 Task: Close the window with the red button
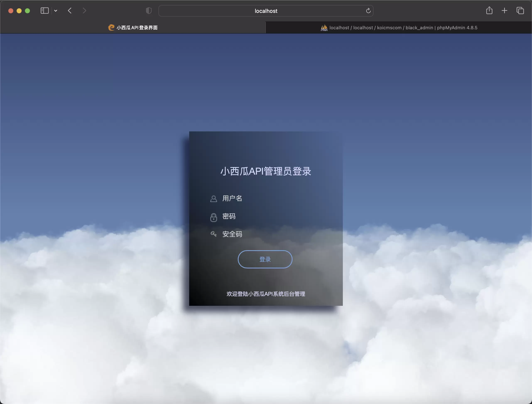click(x=11, y=11)
